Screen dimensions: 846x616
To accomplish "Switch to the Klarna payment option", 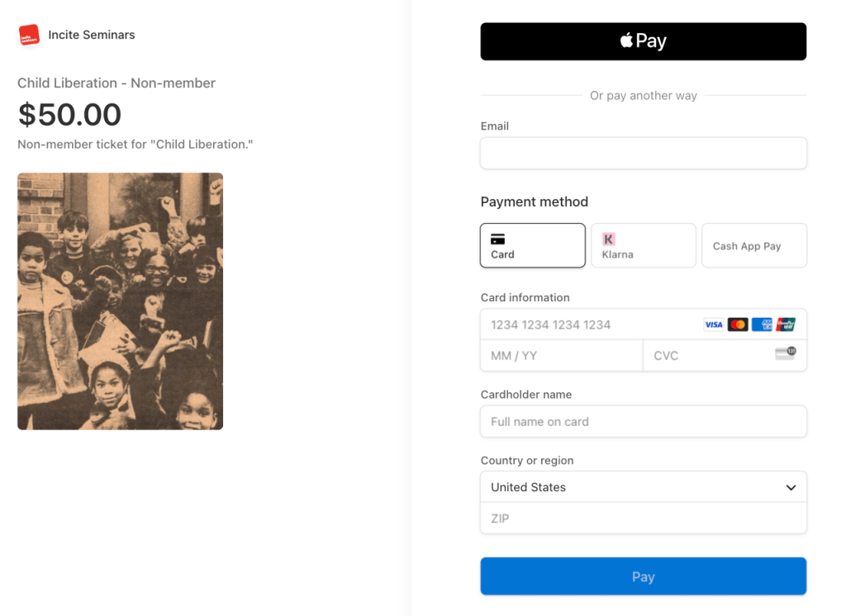I will coord(643,246).
